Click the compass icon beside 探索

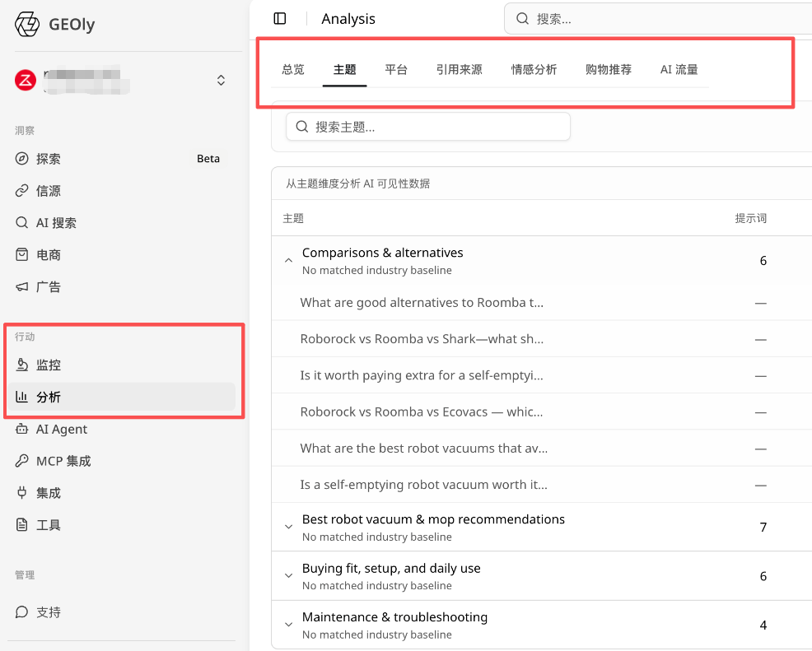21,159
